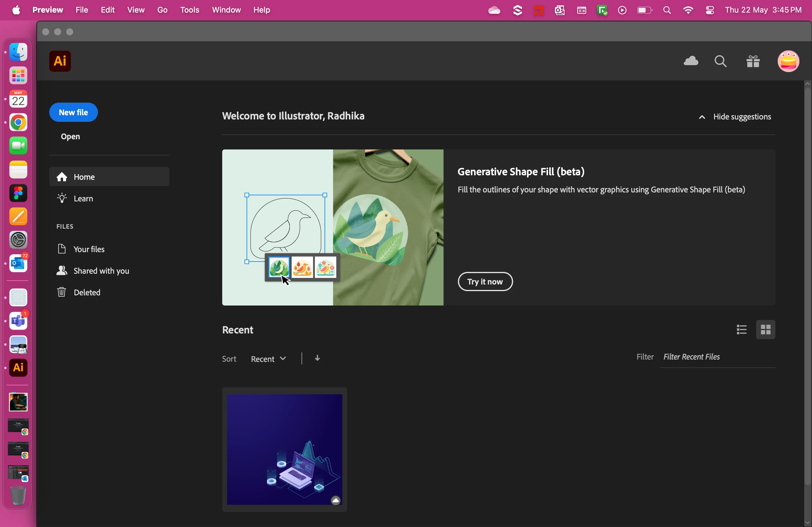Collapse suggestions with Hide suggestions chevron
Screen dimensions: 812x527
pyautogui.click(x=701, y=117)
